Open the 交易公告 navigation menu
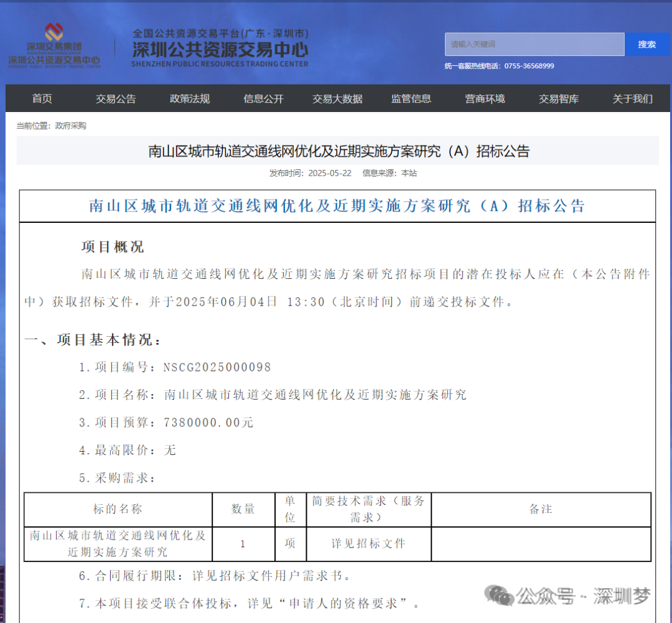The height and width of the screenshot is (623, 672). point(115,98)
